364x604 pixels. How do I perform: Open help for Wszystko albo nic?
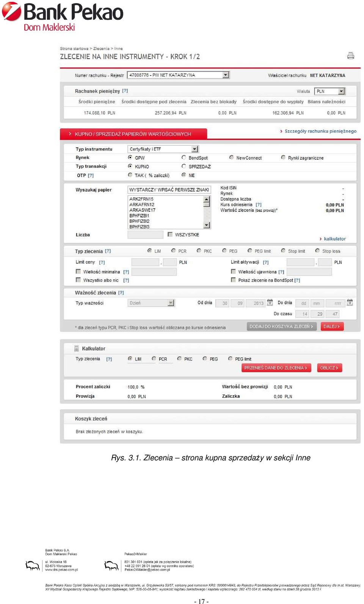[126, 280]
